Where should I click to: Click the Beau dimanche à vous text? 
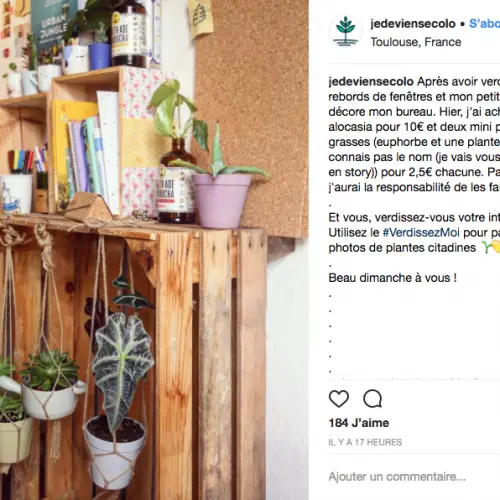(392, 278)
